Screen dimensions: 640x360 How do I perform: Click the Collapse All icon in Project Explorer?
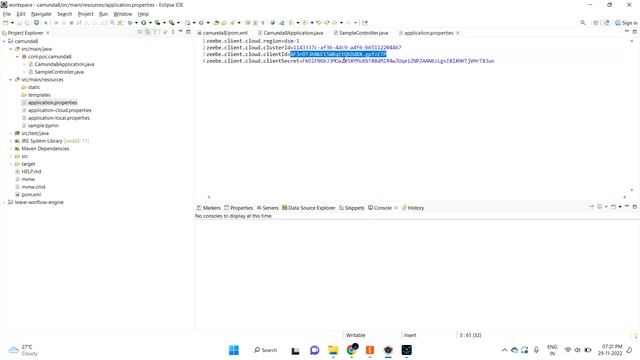[x=140, y=32]
